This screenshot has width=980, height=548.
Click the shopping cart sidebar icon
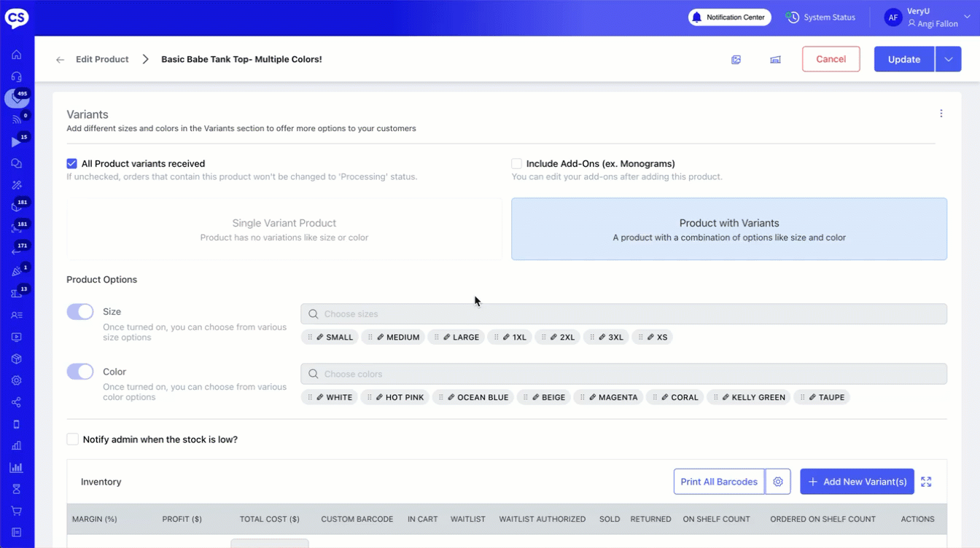click(x=16, y=511)
